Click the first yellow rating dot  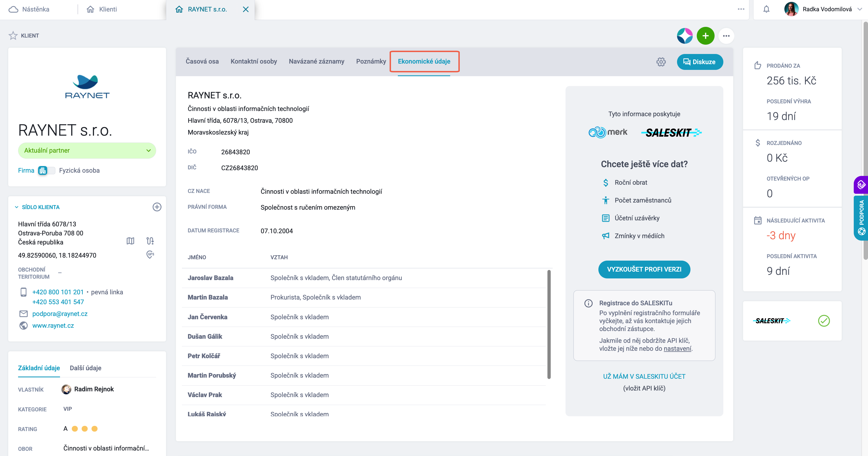click(75, 429)
